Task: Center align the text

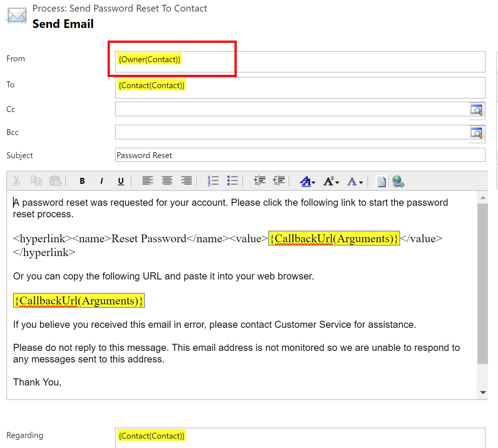Action: [x=167, y=181]
